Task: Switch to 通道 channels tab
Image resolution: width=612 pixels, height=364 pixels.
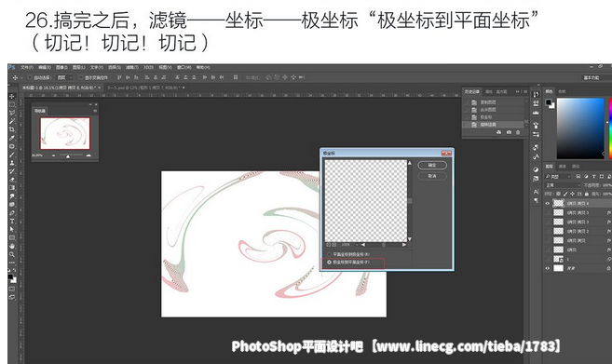Action: tap(563, 167)
